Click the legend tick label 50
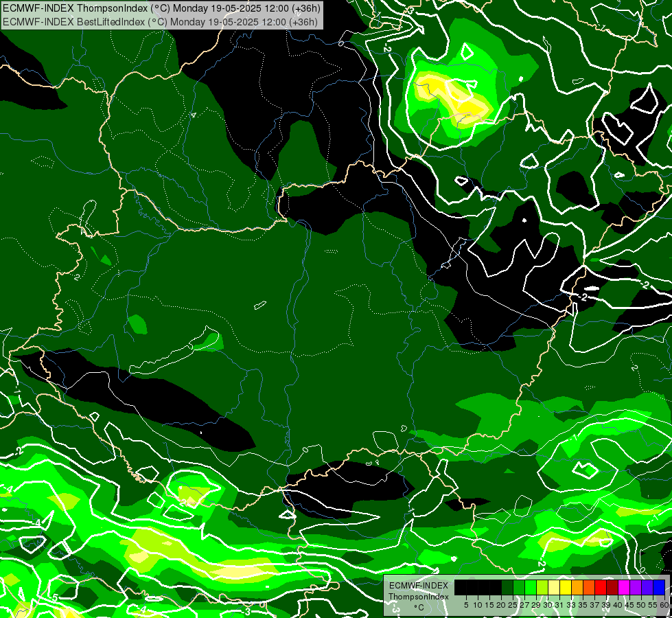 [642, 605]
